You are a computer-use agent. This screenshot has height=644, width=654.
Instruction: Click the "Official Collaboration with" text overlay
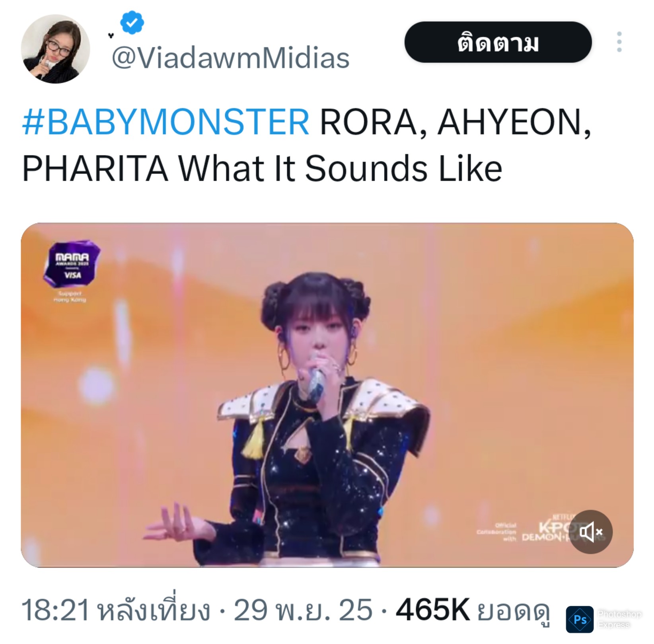coord(496,532)
